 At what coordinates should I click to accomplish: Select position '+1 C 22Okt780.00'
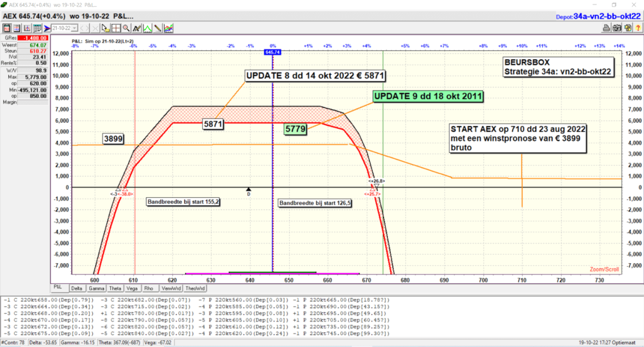tap(147, 313)
